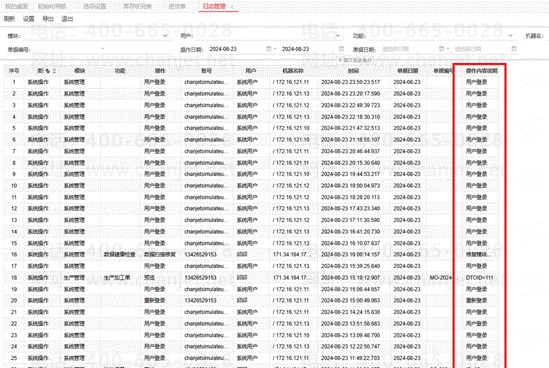
Task: Open calendar icon for document end date
Action: coord(514,49)
